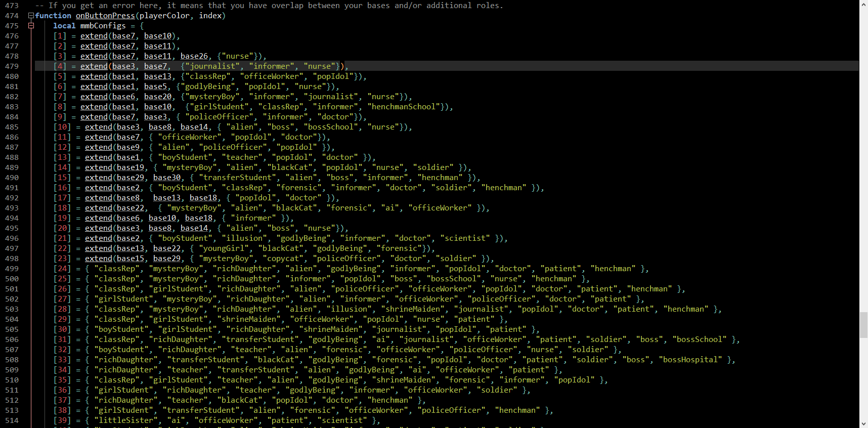
Task: Click "illusion" on line 496
Action: click(244, 238)
